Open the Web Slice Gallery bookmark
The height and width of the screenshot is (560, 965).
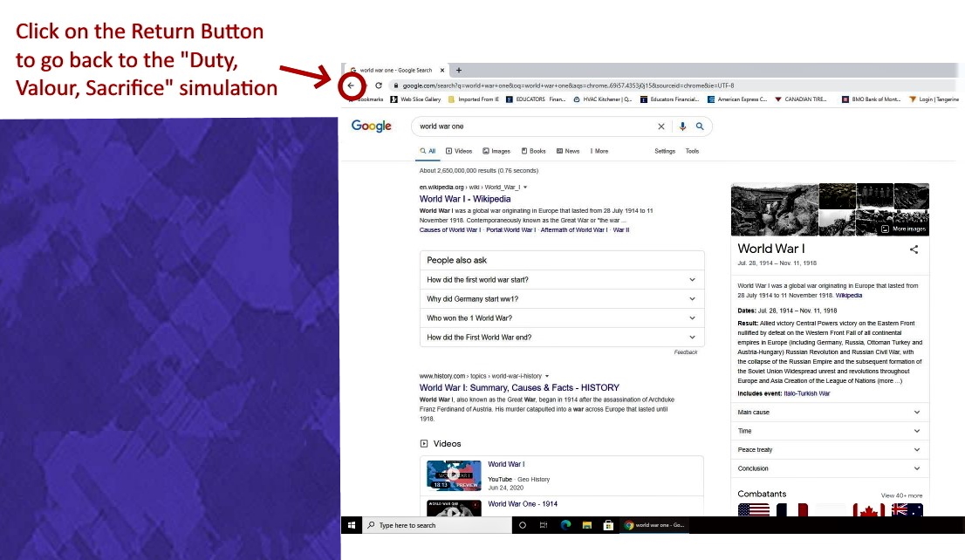click(416, 99)
